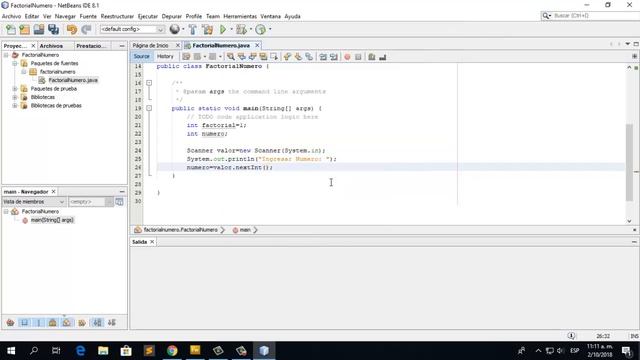
Task: Toggle Bookmark icon in editor toolbar
Action: tap(309, 57)
